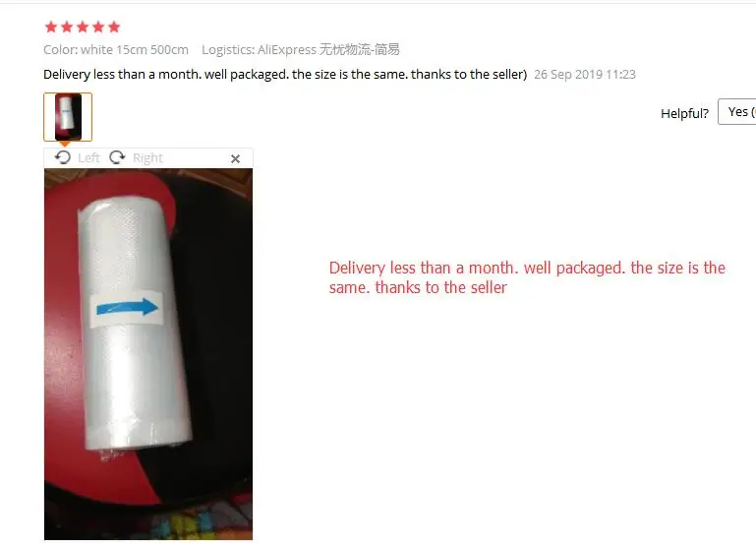Click the second red rating star
This screenshot has width=756, height=544.
(67, 27)
